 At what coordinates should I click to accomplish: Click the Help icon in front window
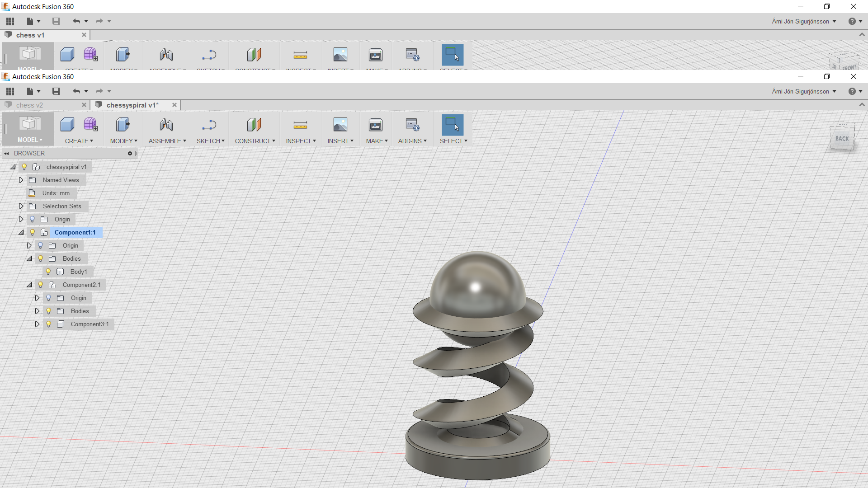coord(852,91)
